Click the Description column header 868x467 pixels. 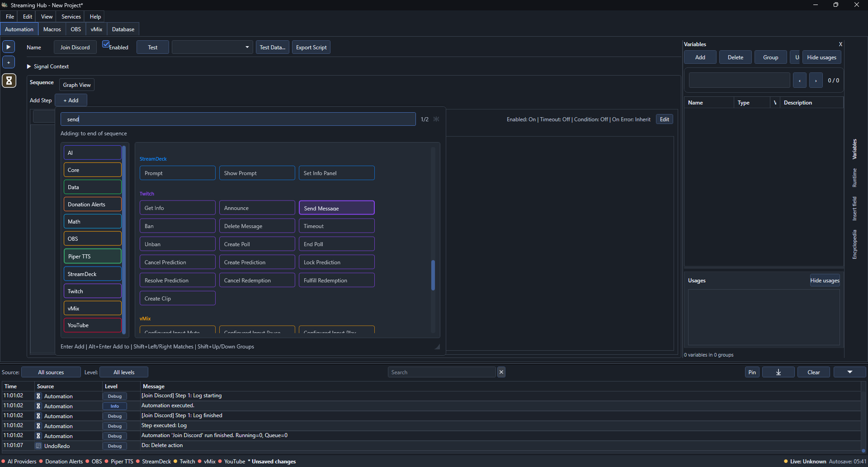811,103
